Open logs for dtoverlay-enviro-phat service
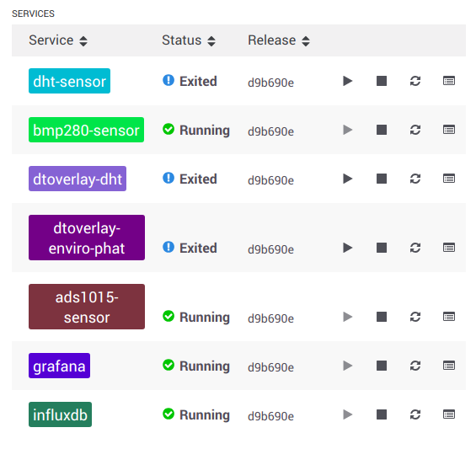 point(449,248)
